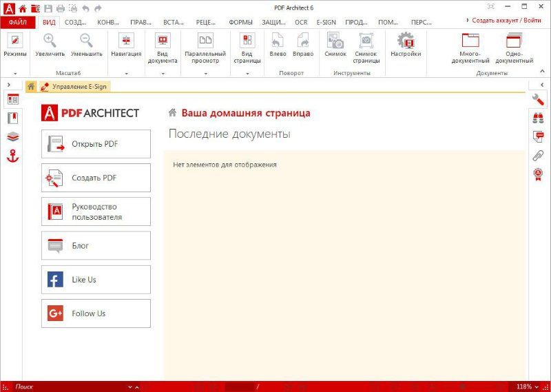Click Создать PDF button
The height and width of the screenshot is (392, 551).
pyautogui.click(x=96, y=178)
